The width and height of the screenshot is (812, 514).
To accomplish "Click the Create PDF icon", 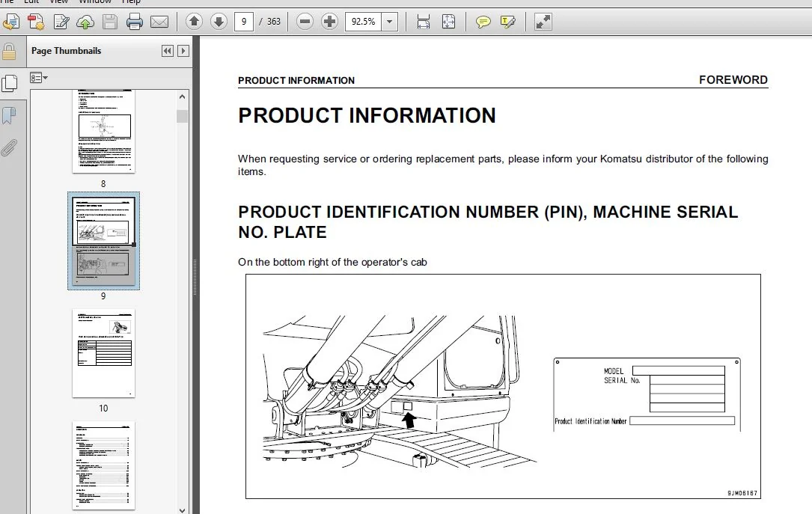I will [x=36, y=22].
